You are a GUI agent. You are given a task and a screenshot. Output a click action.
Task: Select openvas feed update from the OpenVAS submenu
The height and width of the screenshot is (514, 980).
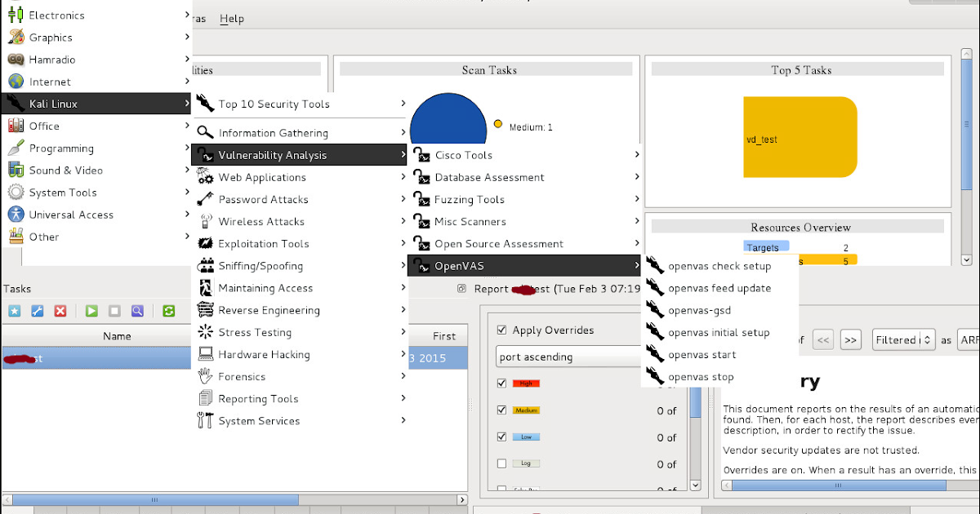pos(717,288)
